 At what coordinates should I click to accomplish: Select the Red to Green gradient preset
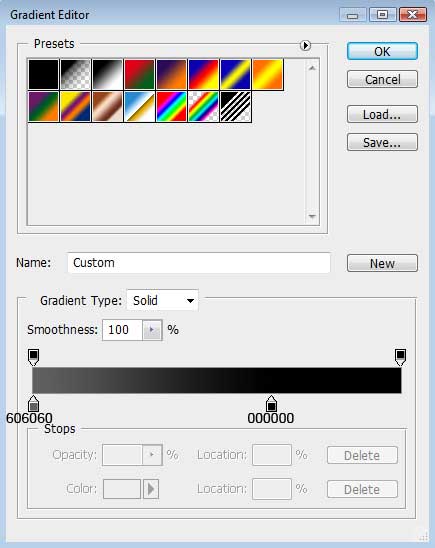[139, 74]
